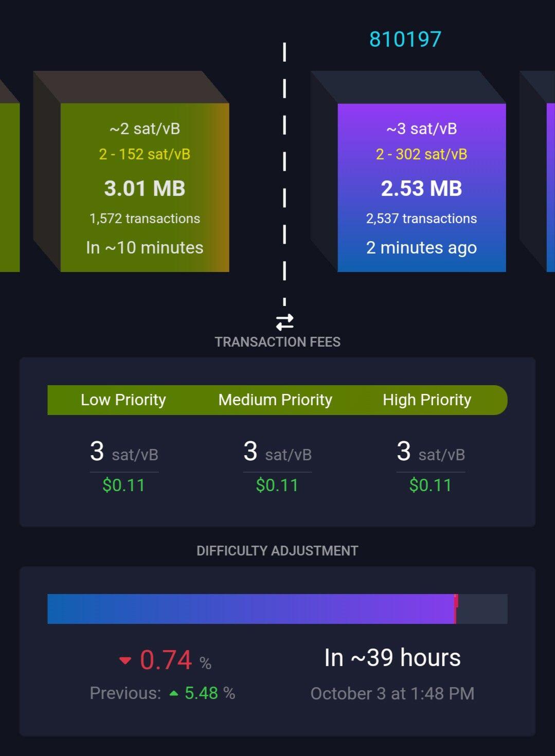Open the purple mined block 2.53 MB
This screenshot has height=756, width=555.
pos(422,188)
